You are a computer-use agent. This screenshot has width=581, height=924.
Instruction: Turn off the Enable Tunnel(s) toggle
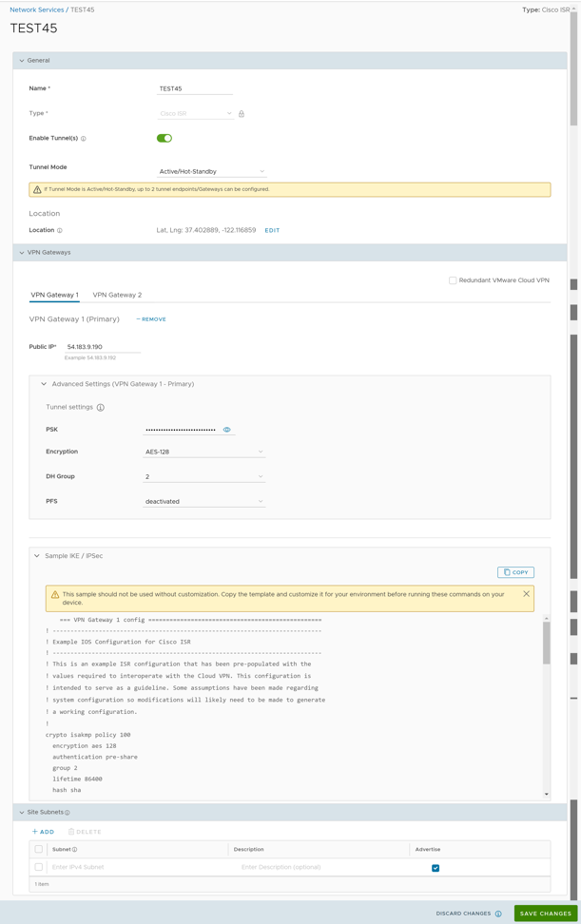pos(165,139)
